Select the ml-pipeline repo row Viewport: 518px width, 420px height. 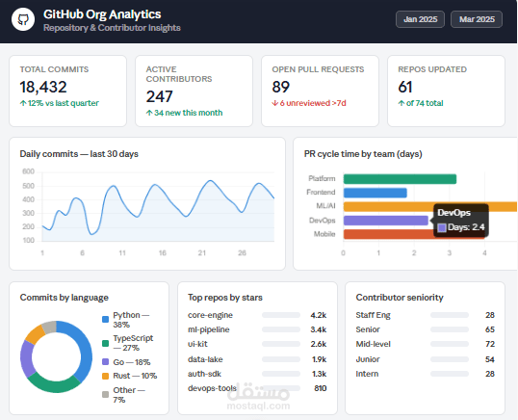point(257,329)
